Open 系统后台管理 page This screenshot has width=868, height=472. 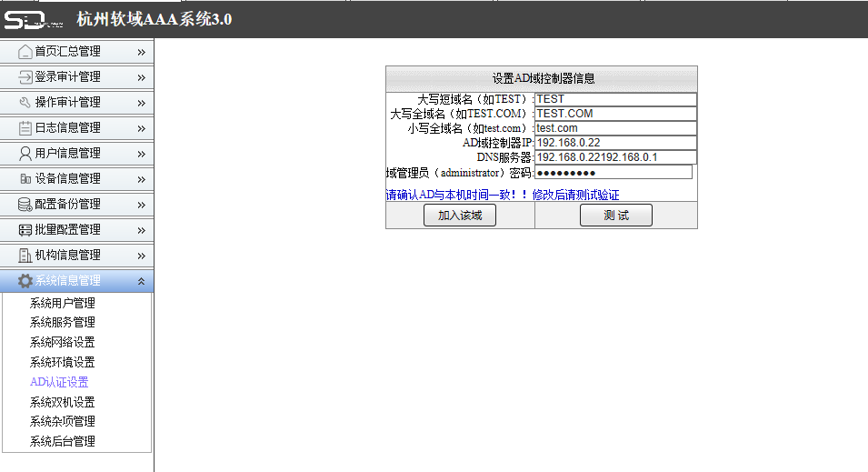(63, 441)
